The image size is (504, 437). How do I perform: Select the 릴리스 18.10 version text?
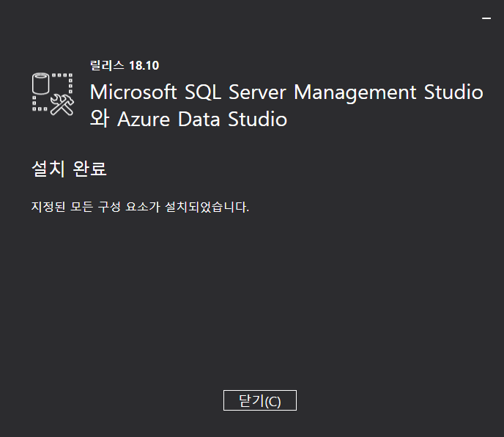point(125,66)
